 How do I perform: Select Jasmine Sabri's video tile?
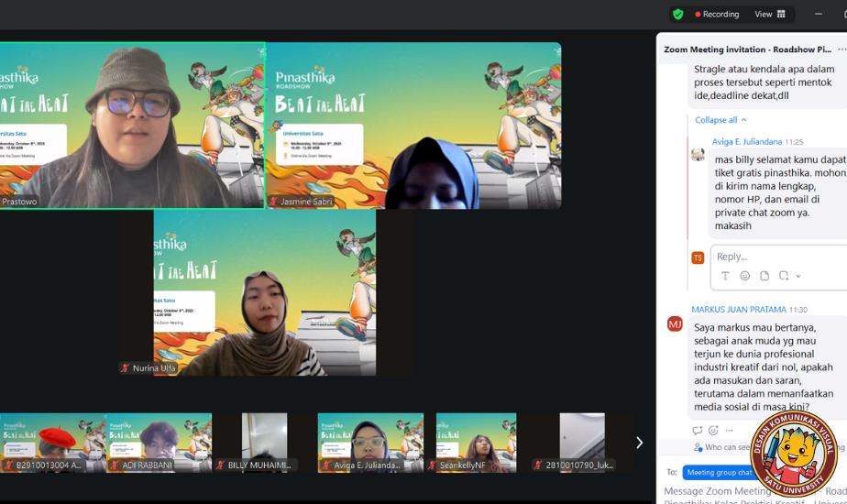[x=412, y=126]
